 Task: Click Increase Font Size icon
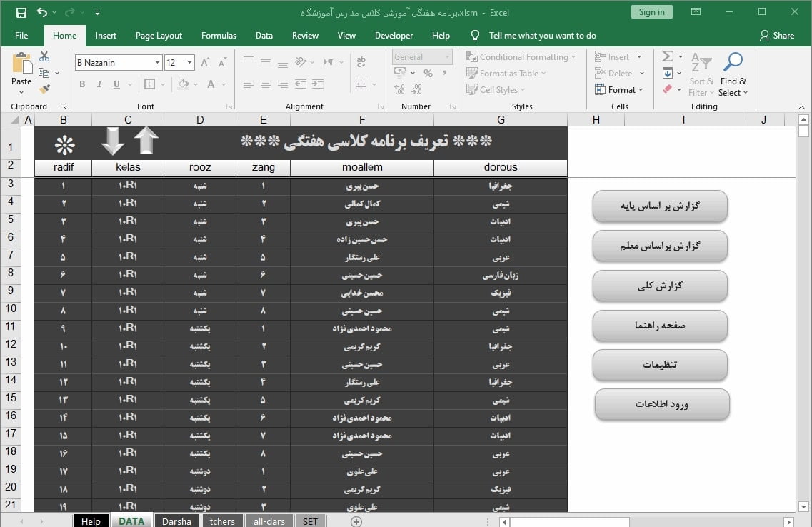(x=205, y=63)
